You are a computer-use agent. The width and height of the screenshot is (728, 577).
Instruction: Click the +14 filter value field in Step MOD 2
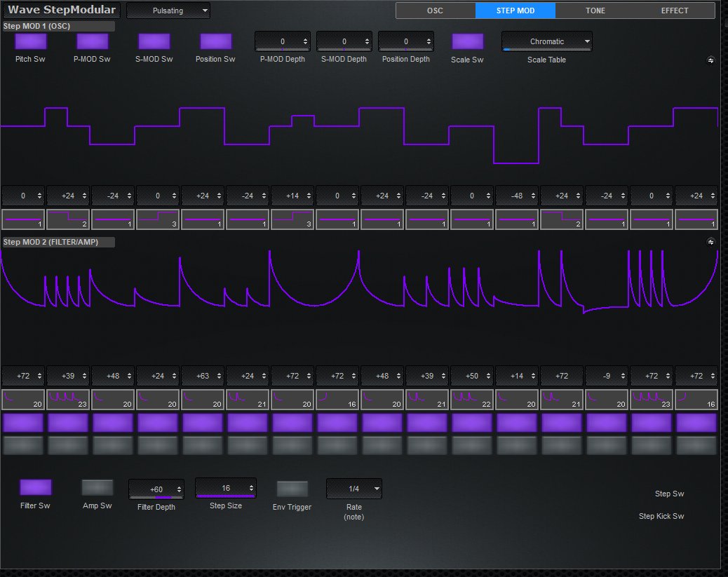(517, 376)
